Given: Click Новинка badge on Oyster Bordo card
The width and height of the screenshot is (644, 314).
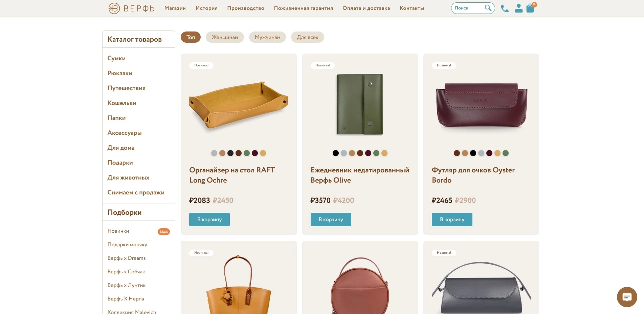Looking at the screenshot, I should click(x=444, y=65).
